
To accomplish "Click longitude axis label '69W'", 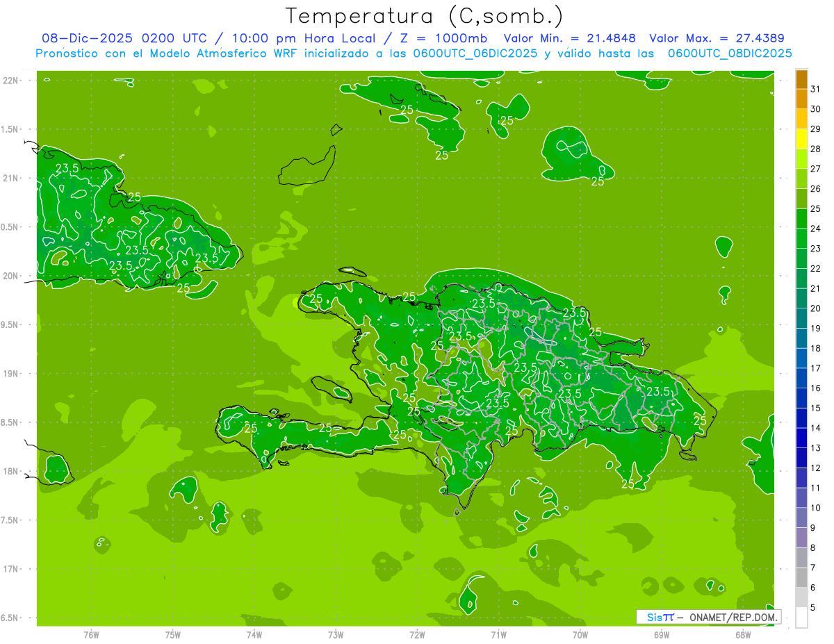I will pyautogui.click(x=662, y=634).
